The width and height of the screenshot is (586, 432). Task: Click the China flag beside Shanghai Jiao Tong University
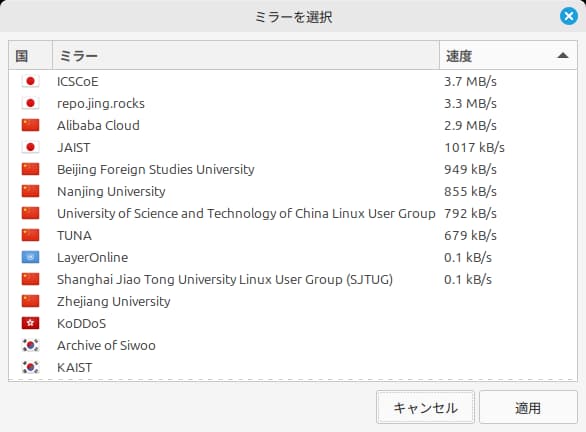click(x=30, y=279)
